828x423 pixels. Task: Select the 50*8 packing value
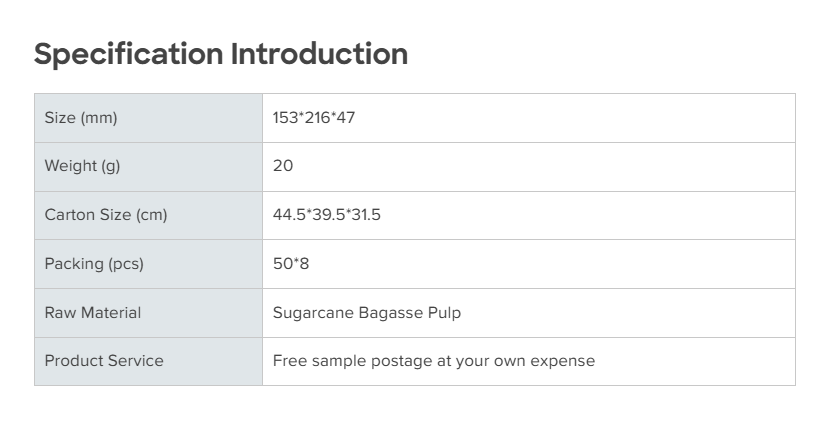[292, 264]
